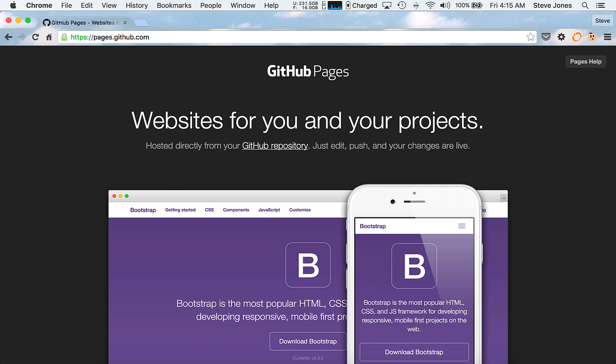Open the gear-shaped extension icon
This screenshot has width=616, height=364.
click(561, 37)
